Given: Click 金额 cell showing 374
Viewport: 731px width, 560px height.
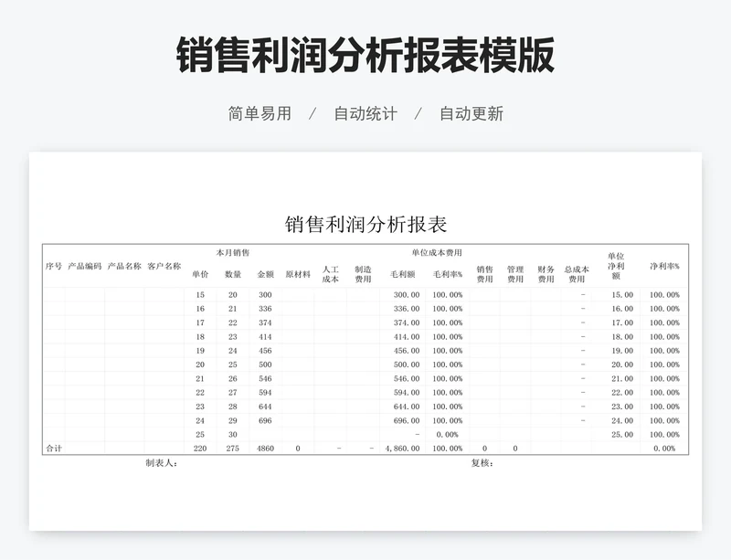Looking at the screenshot, I should click(265, 322).
